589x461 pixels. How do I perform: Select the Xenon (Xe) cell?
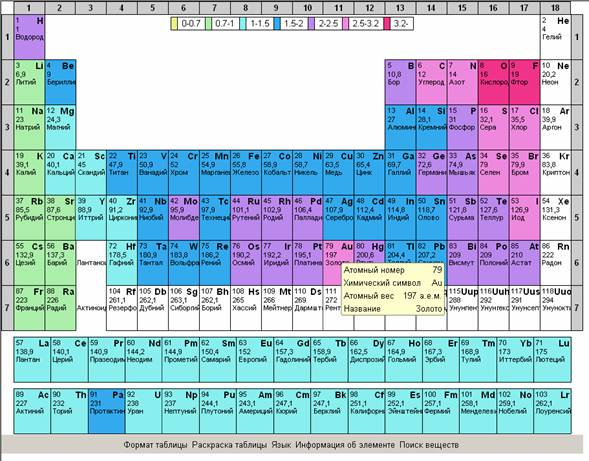pyautogui.click(x=556, y=217)
